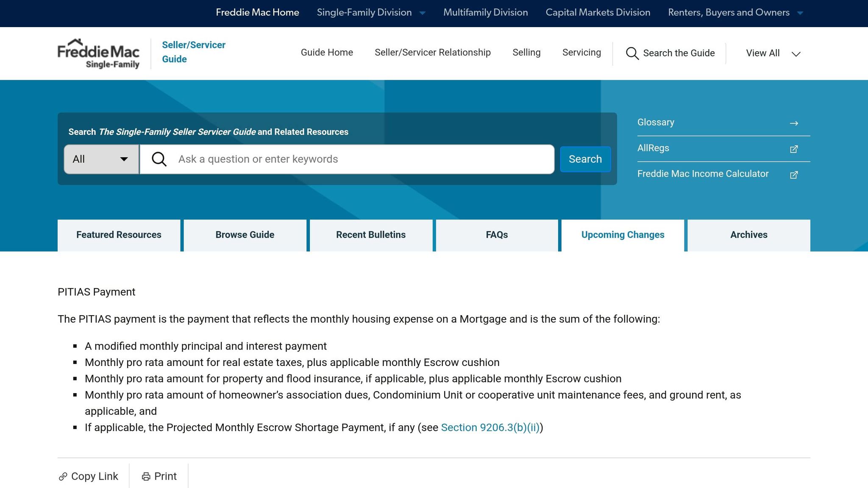
Task: Click the bullet about property and flood insurance
Action: [x=353, y=379]
